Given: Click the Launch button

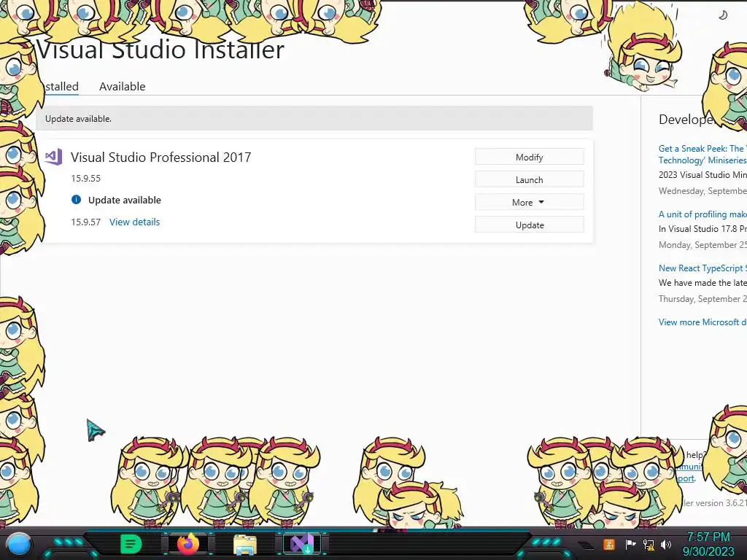Looking at the screenshot, I should click(x=530, y=179).
